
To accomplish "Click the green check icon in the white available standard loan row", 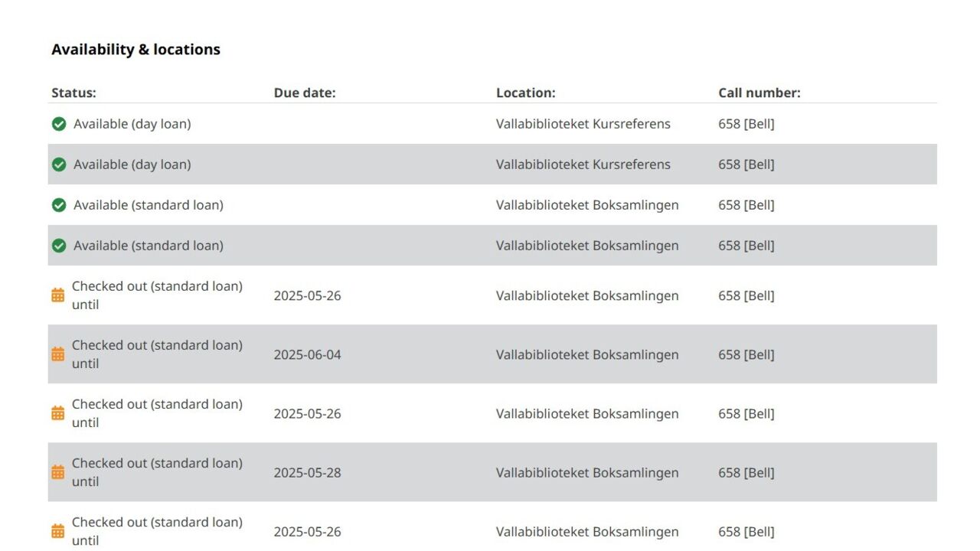I will pyautogui.click(x=59, y=205).
